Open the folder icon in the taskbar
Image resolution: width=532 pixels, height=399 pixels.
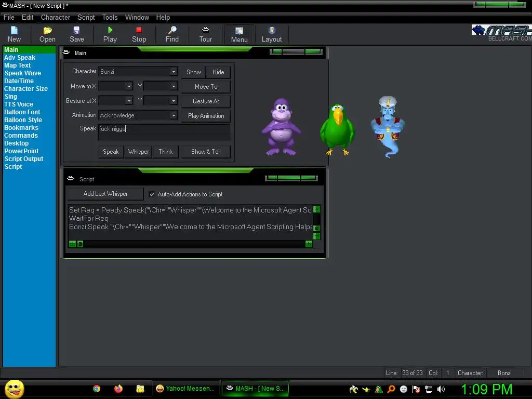tap(140, 389)
